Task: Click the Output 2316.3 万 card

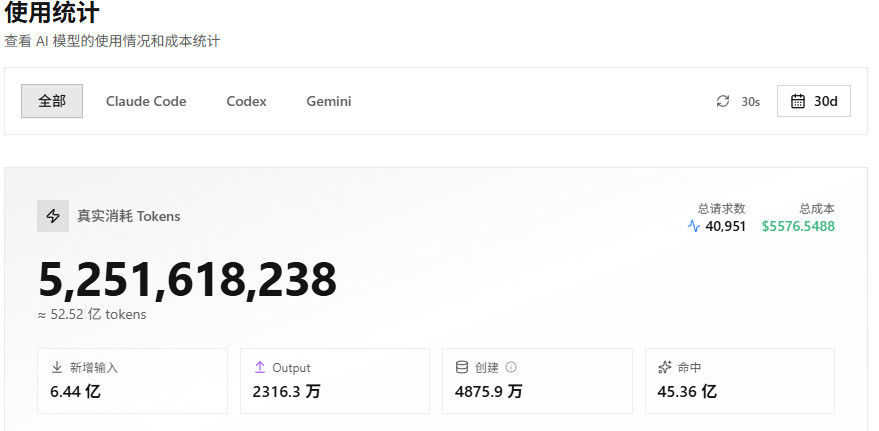Action: [x=335, y=381]
